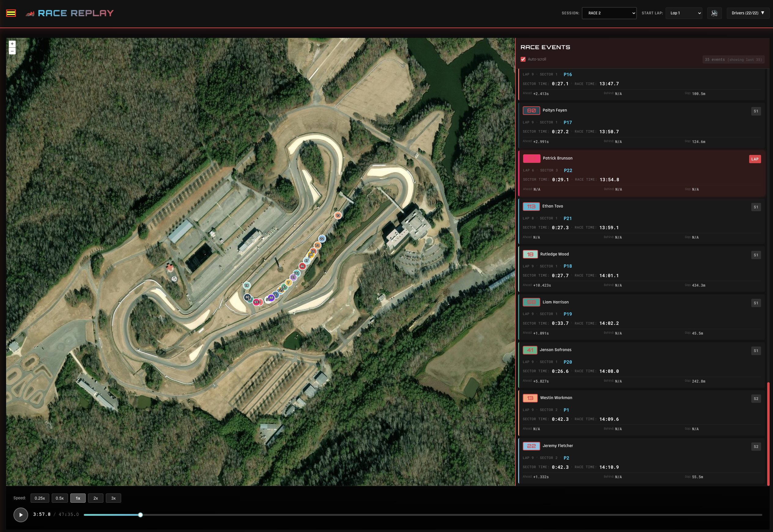Click the map zoom out minus button

[12, 51]
